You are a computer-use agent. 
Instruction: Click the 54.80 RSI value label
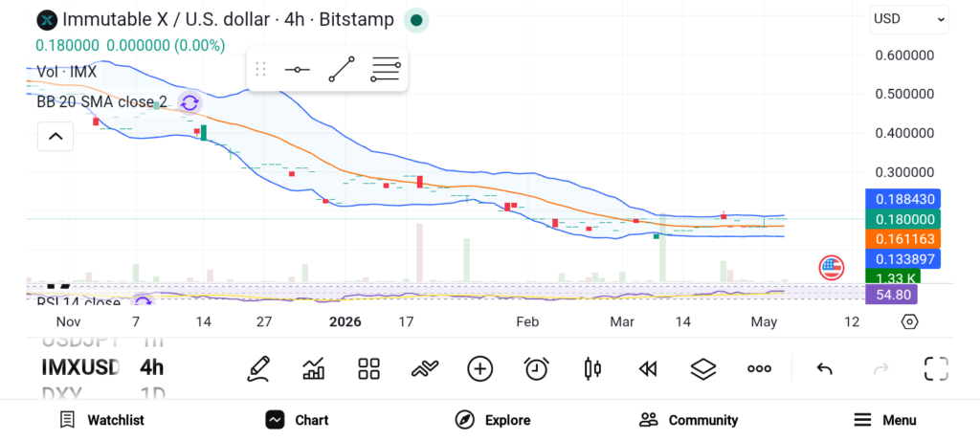(x=891, y=295)
